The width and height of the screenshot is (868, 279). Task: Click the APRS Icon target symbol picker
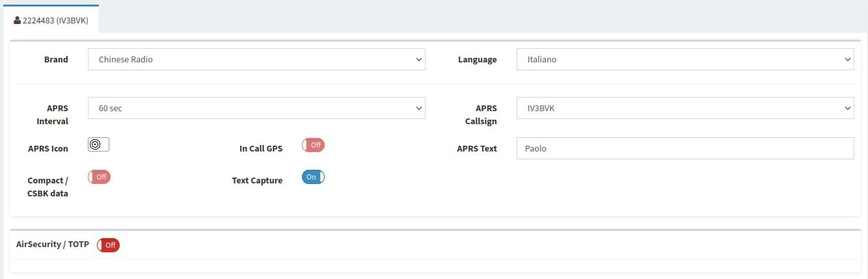pos(98,144)
